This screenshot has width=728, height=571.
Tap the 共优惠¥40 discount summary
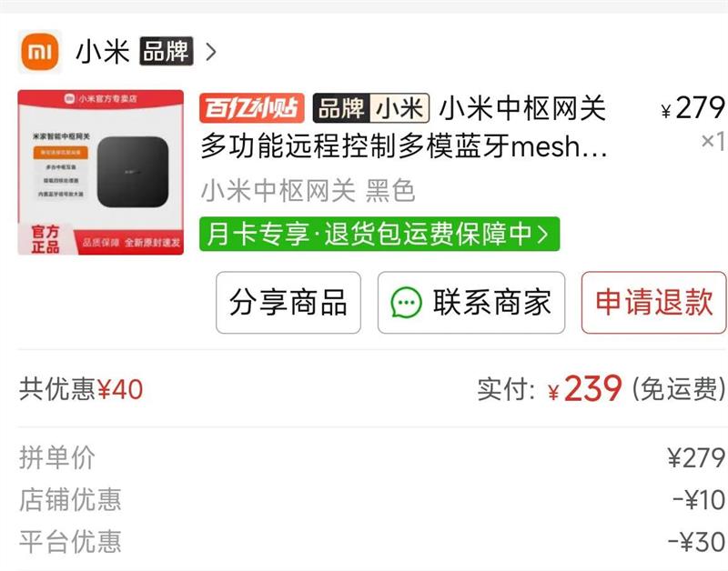[x=81, y=389]
